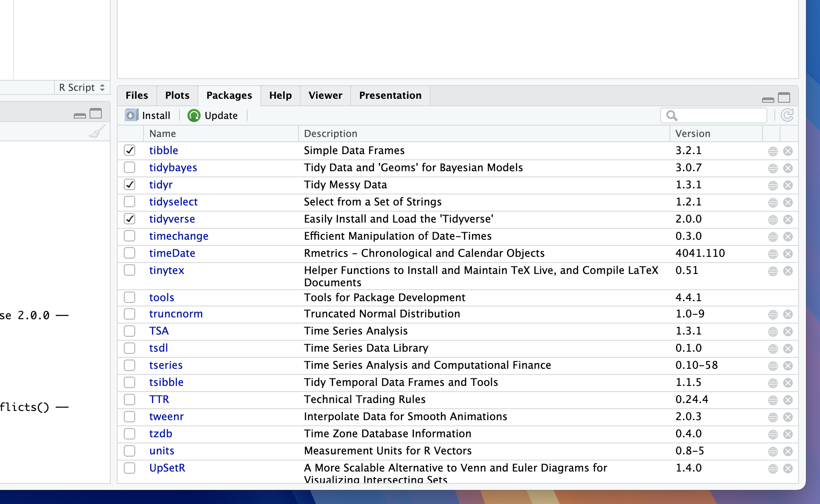Viewport: 820px width, 504px height.
Task: Uninstall the TTR package
Action: (x=788, y=400)
